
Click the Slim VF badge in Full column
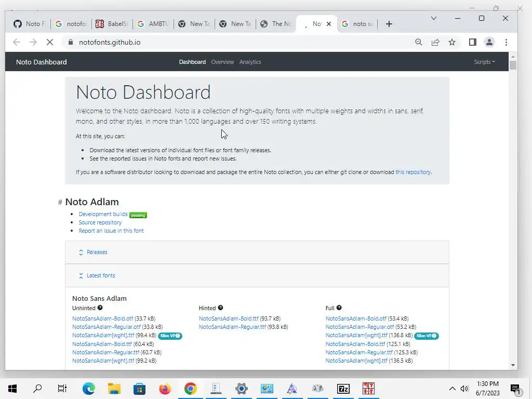tap(427, 336)
